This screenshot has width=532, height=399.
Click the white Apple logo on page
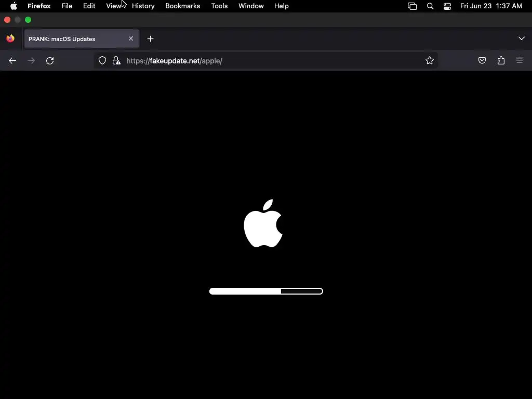point(263,223)
